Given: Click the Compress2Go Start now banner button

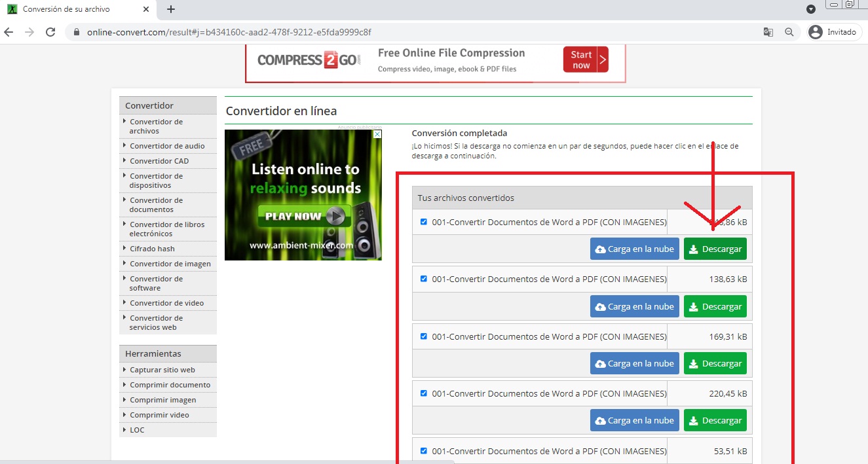Looking at the screenshot, I should point(585,60).
